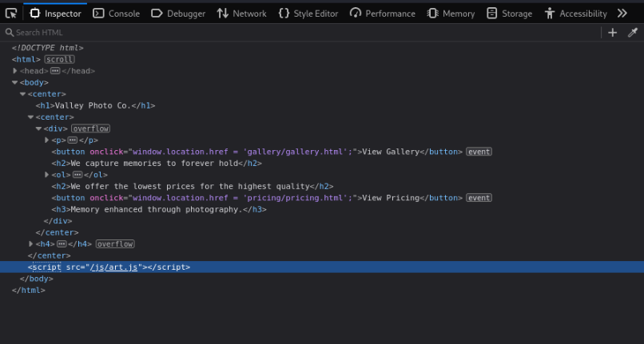
Task: Click the overflow badge on the h4
Action: [x=115, y=244]
